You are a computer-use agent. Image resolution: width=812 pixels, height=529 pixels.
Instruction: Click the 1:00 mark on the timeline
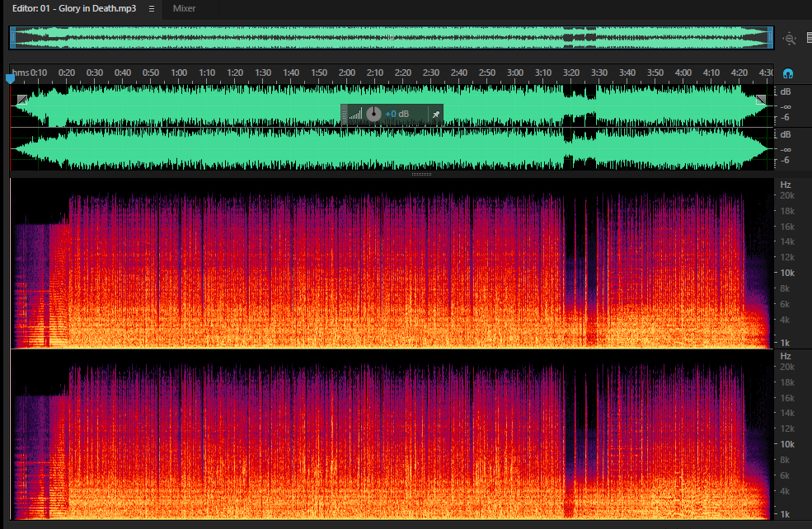coord(179,73)
